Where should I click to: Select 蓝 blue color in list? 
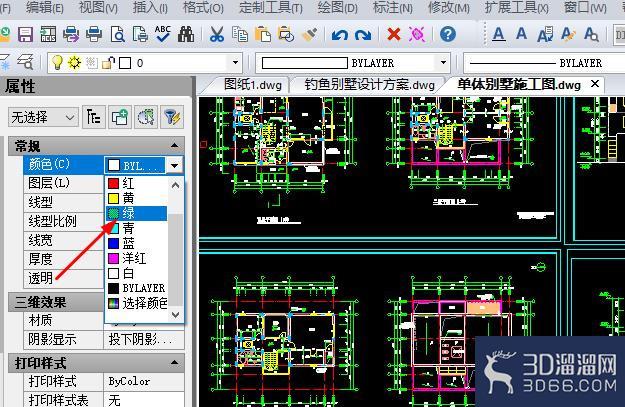point(136,243)
